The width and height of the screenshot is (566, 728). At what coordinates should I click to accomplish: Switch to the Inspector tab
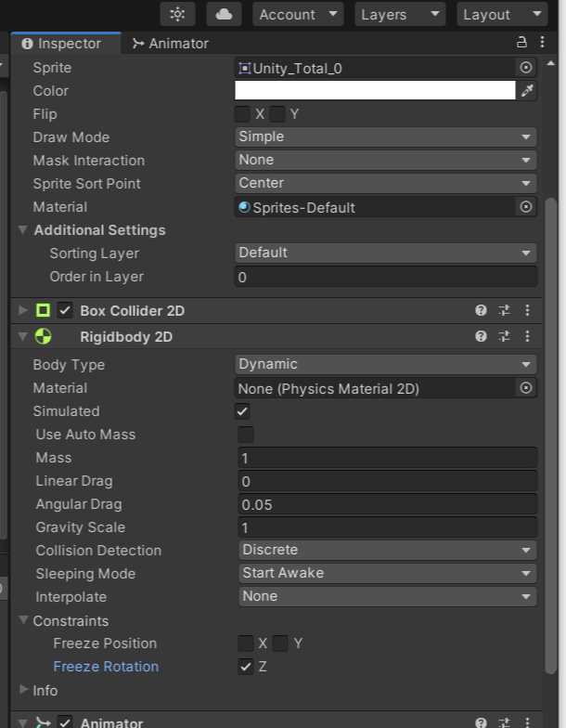(66, 44)
